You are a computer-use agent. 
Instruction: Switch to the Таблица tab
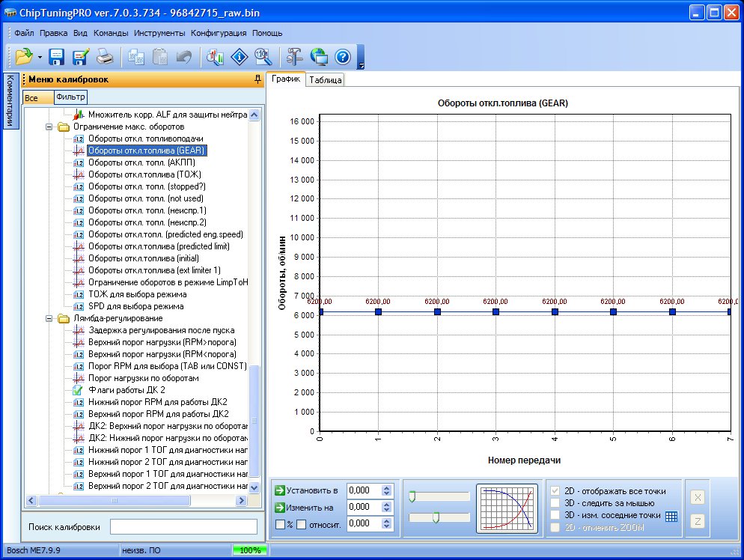[x=325, y=80]
